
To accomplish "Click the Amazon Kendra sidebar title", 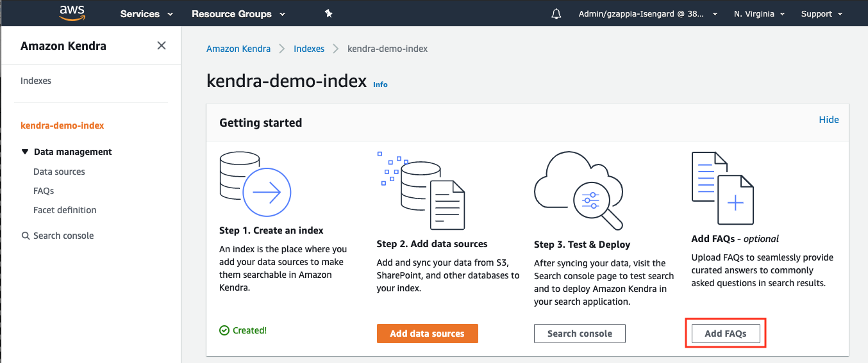I will 63,46.
